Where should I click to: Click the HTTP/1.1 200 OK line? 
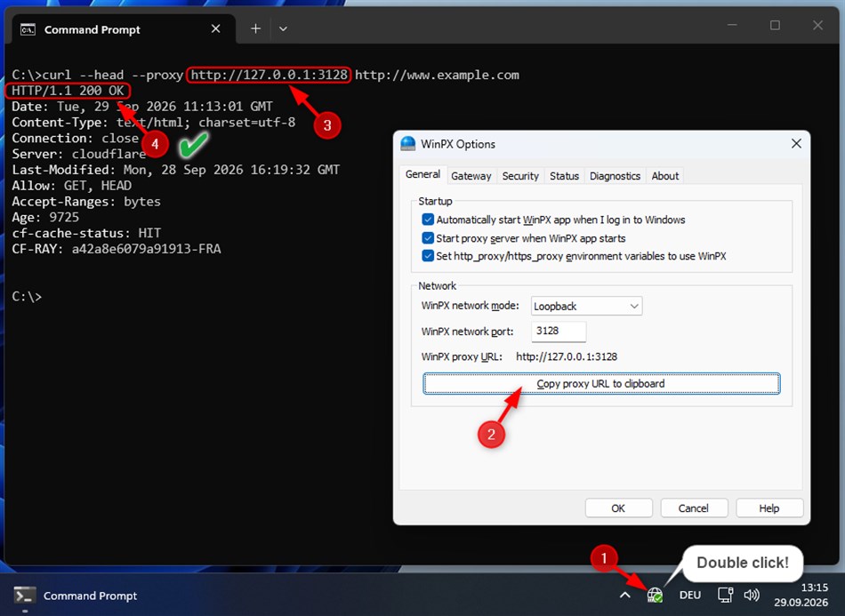click(68, 91)
